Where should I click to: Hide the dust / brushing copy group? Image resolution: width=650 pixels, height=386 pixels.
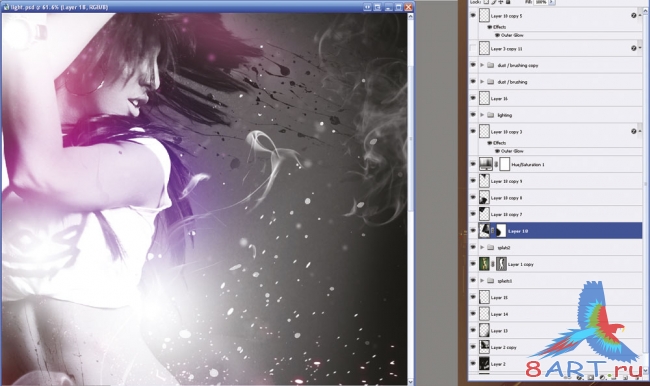[x=473, y=65]
